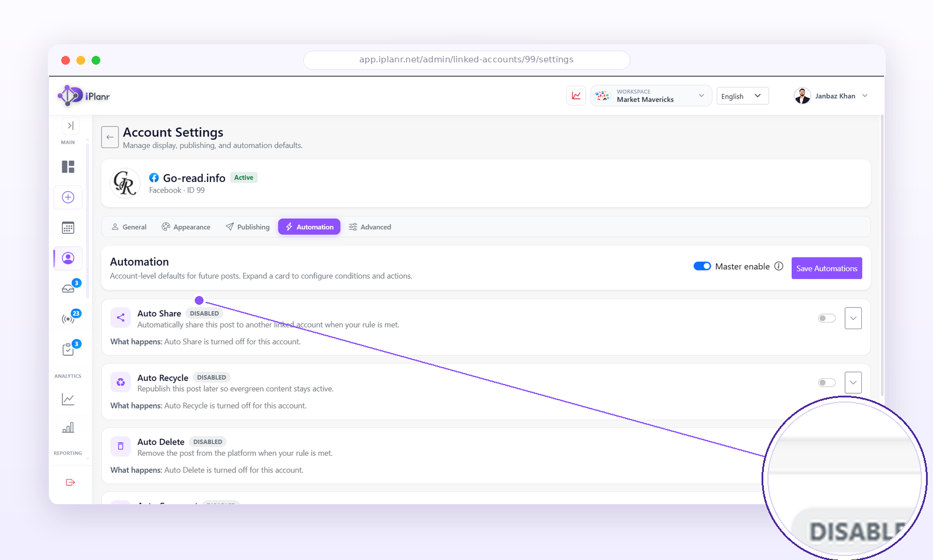Click the Auto Share share icon

tap(121, 318)
